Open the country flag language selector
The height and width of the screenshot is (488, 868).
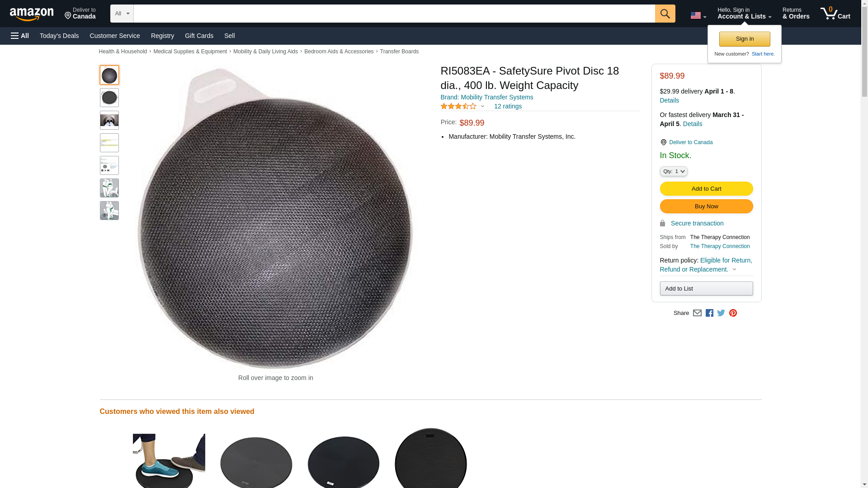click(x=698, y=15)
